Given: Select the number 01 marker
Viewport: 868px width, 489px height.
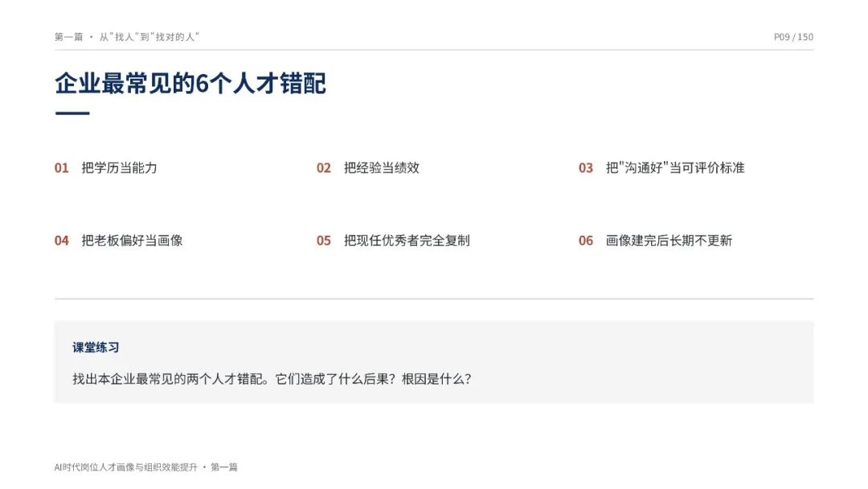Looking at the screenshot, I should 61,168.
